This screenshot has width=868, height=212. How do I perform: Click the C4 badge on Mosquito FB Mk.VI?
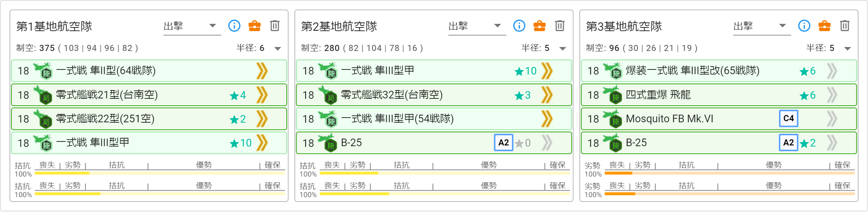pos(788,118)
